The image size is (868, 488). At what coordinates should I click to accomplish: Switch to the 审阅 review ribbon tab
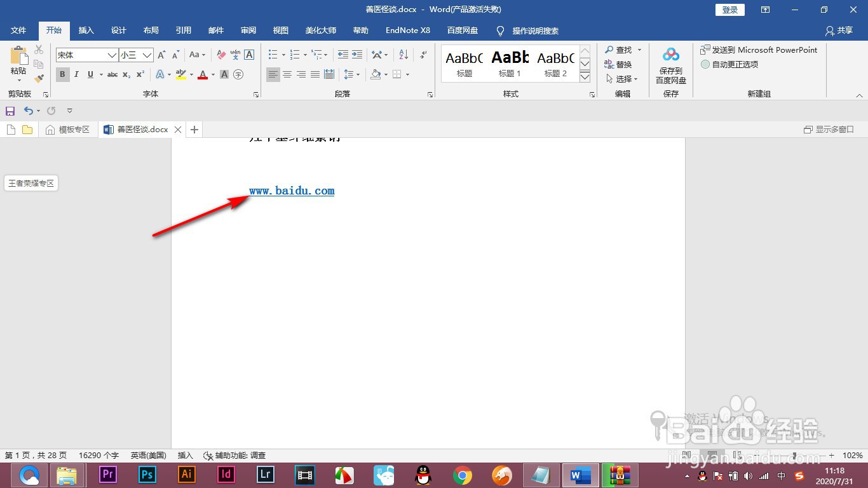pos(248,30)
